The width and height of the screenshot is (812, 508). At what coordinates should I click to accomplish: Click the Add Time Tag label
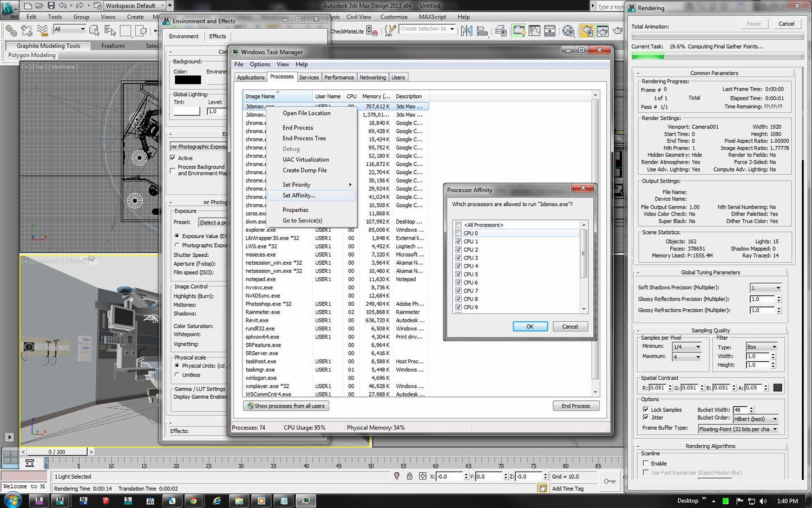pos(567,489)
